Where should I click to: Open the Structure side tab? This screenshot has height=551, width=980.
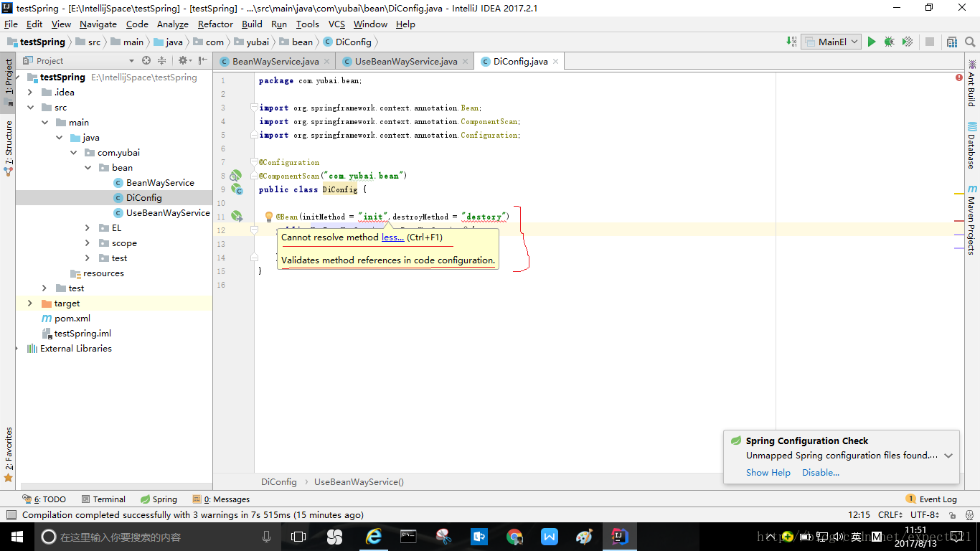click(x=9, y=148)
